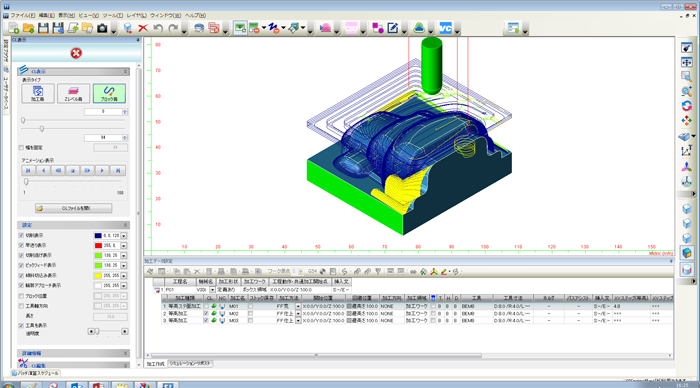Click the バッチ演算スケジュール tab button
The image size is (700, 388).
coord(35,373)
